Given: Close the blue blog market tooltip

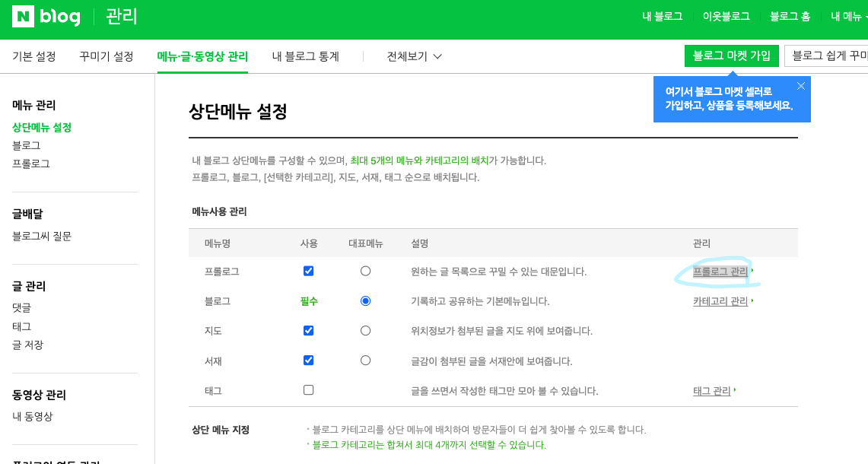Looking at the screenshot, I should click(800, 86).
